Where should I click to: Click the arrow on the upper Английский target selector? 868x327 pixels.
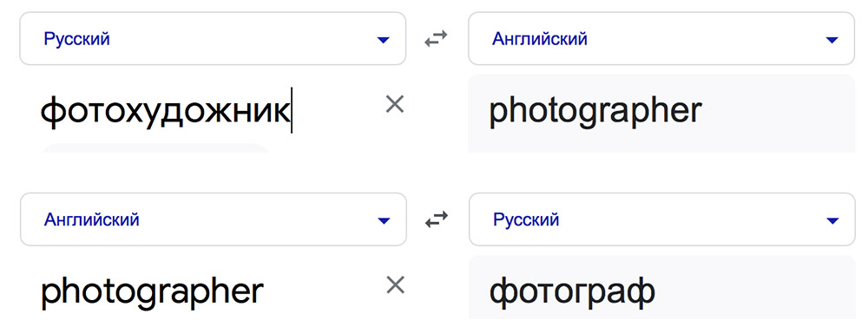[832, 40]
